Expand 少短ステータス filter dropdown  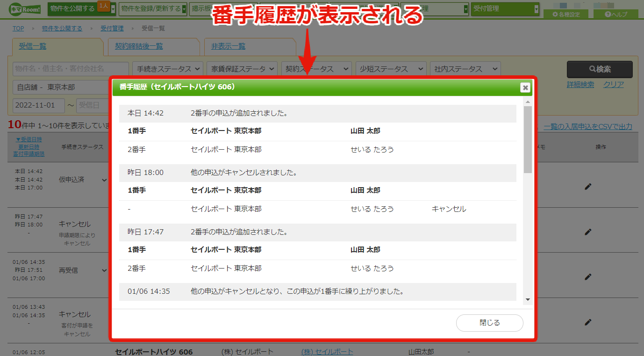click(391, 69)
